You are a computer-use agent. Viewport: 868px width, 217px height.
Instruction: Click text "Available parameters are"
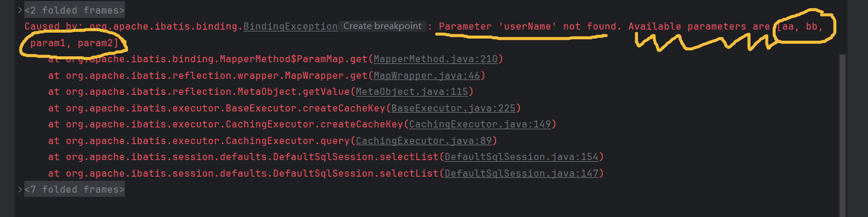pos(700,27)
